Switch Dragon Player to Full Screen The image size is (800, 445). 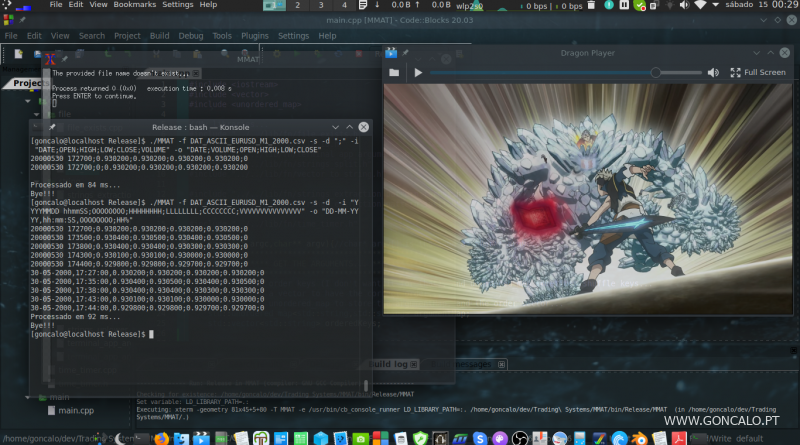pos(758,72)
